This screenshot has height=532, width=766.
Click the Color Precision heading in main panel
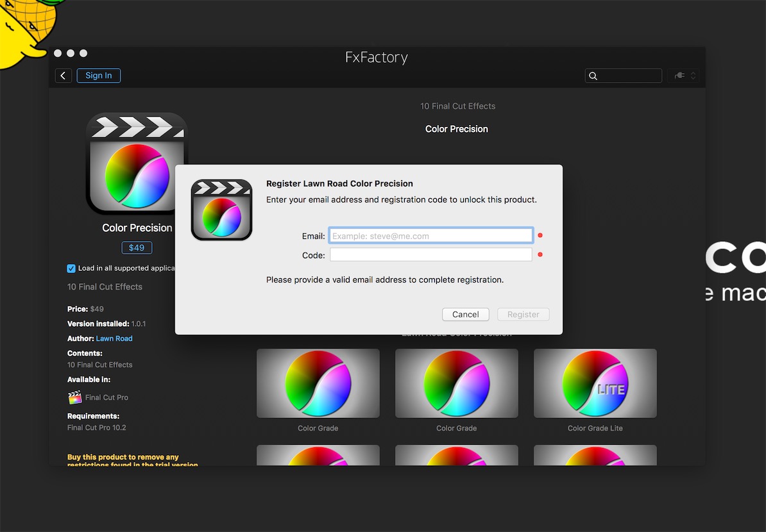coord(456,129)
